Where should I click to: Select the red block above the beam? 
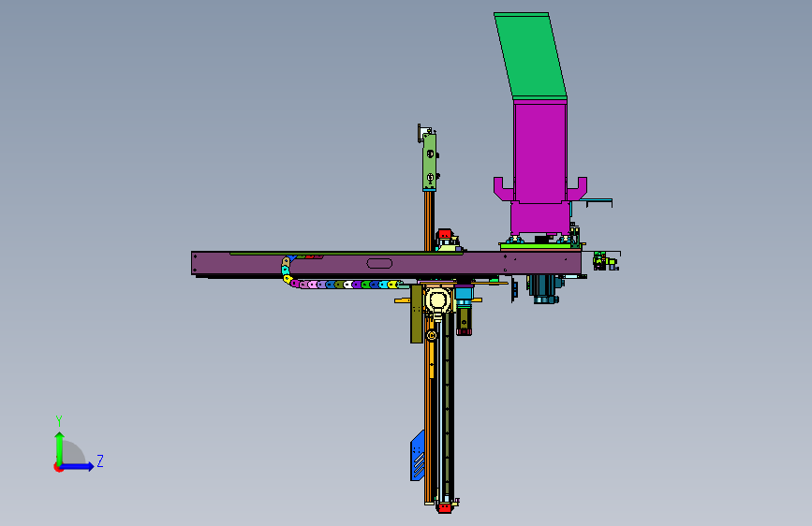[444, 234]
